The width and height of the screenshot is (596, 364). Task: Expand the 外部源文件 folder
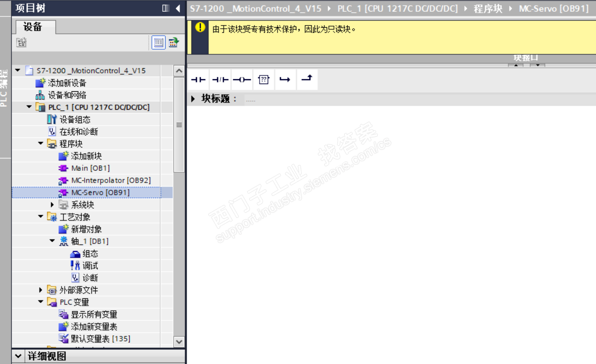[41, 290]
